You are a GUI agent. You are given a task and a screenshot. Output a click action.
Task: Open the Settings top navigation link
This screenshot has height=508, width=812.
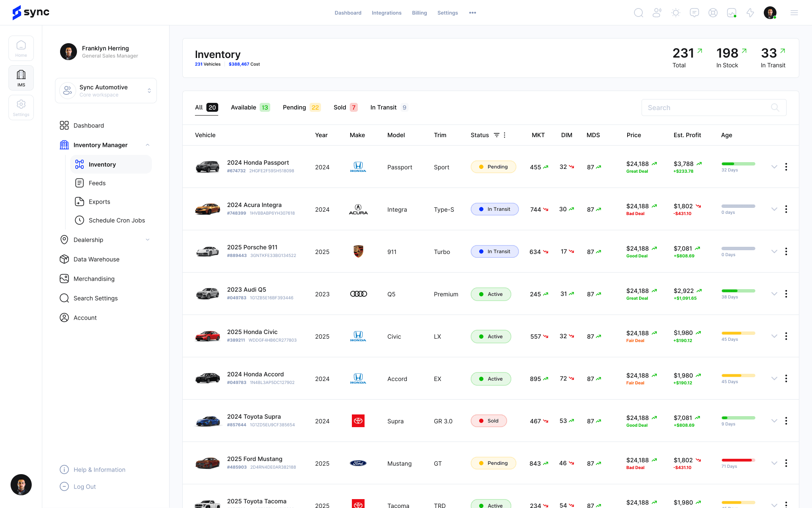[x=447, y=13]
